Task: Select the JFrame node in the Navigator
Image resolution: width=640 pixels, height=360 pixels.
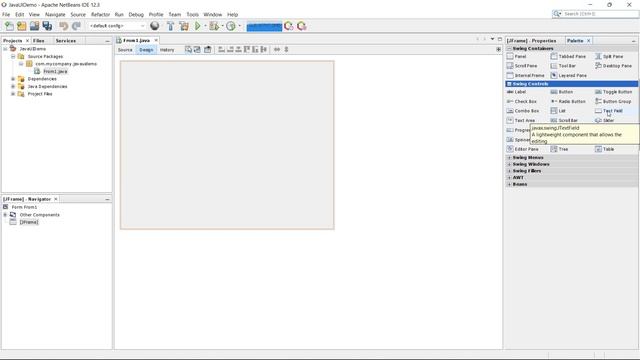Action: click(29, 222)
